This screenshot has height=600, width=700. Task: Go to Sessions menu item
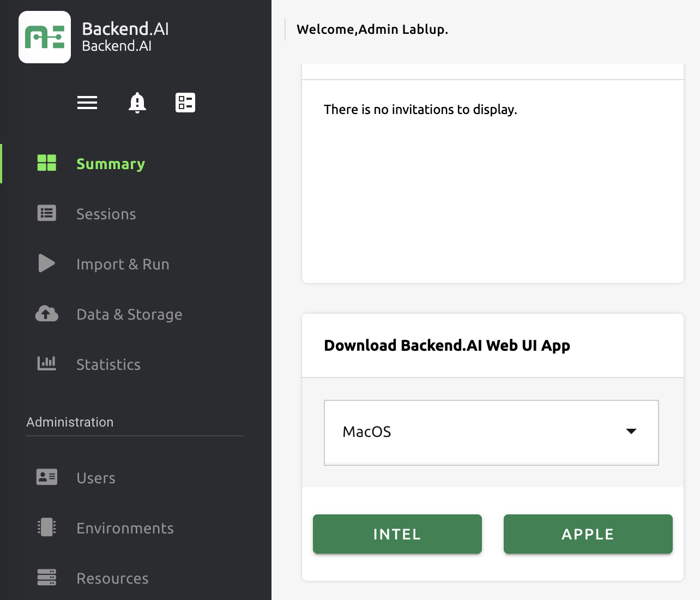(106, 214)
